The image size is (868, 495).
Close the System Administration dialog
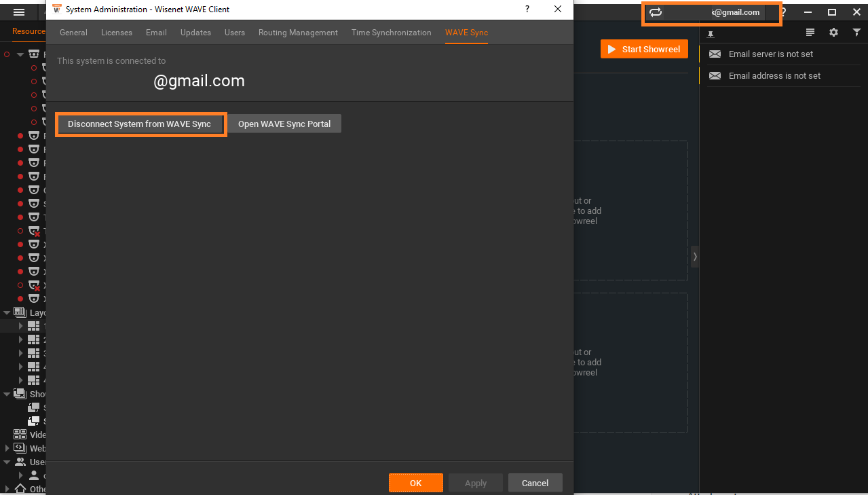point(558,9)
